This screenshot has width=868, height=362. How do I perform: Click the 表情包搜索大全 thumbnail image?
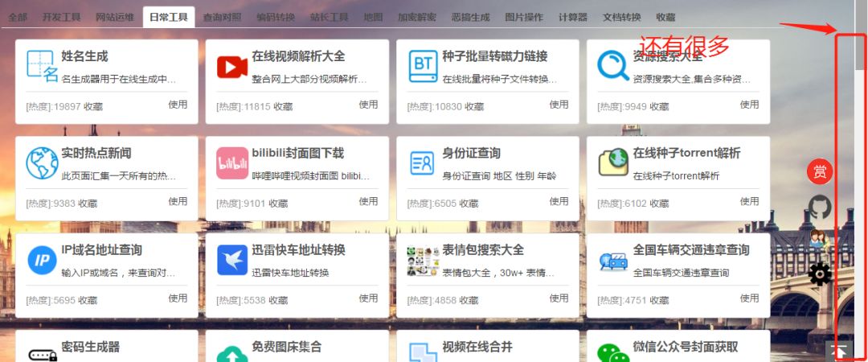coord(423,261)
